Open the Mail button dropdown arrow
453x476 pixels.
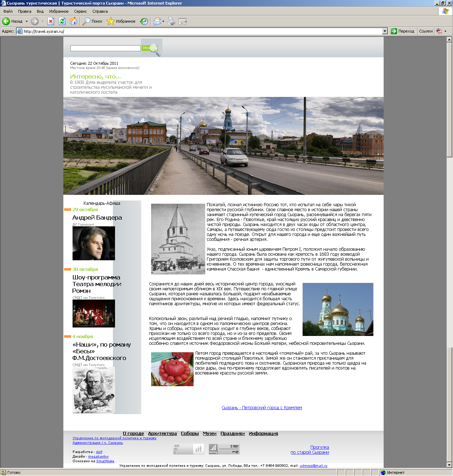pos(163,21)
